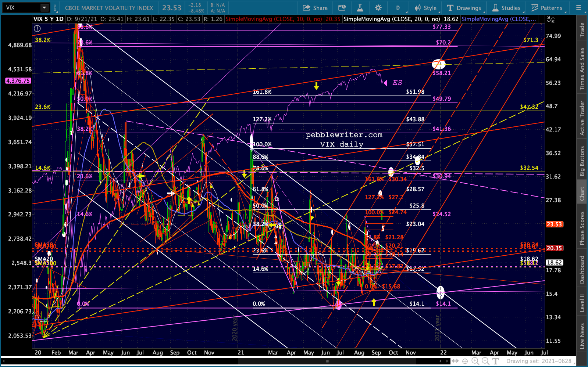The image size is (588, 367).
Task: Switch to the Active Trader sidebar tab
Action: click(x=582, y=118)
